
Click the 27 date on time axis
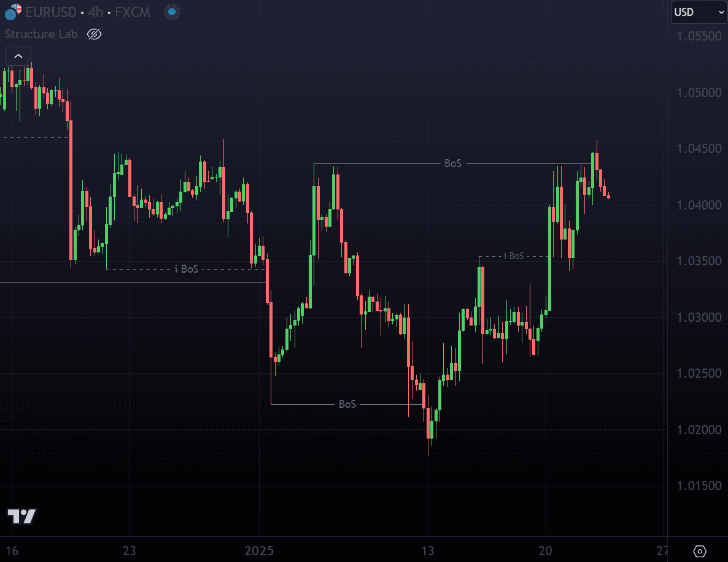(662, 551)
